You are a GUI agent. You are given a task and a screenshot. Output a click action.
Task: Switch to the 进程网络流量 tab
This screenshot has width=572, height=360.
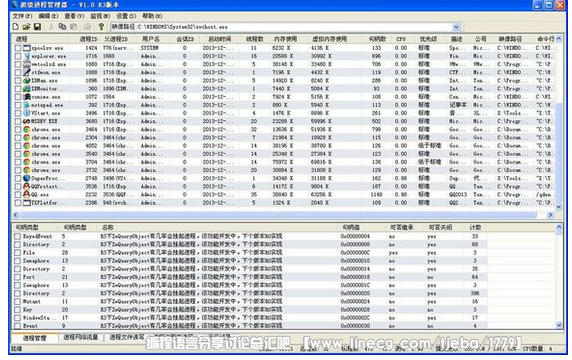pyautogui.click(x=81, y=337)
